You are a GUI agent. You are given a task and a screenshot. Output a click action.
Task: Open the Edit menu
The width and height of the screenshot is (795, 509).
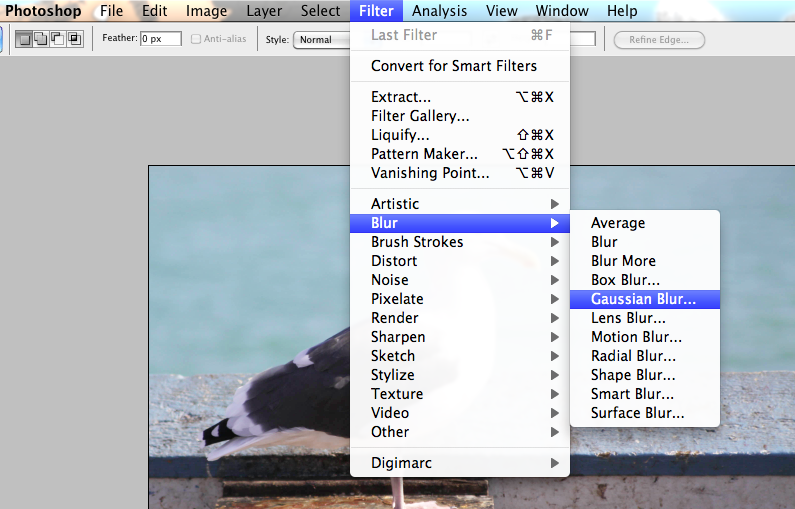[154, 11]
